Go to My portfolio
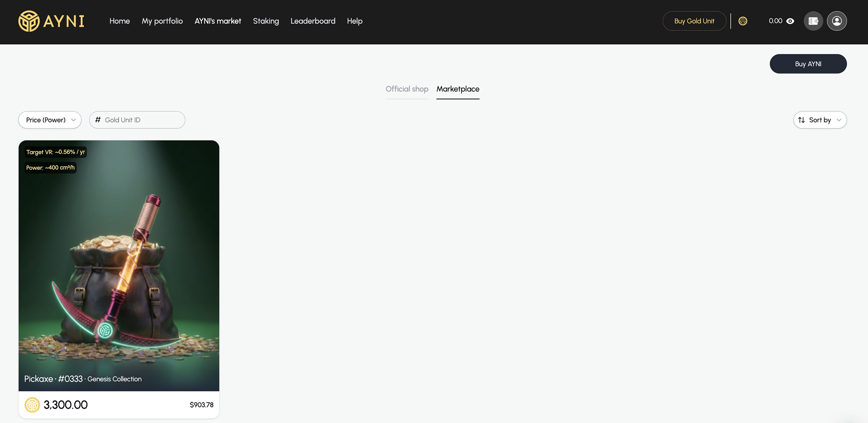Viewport: 868px width, 423px height. [162, 21]
